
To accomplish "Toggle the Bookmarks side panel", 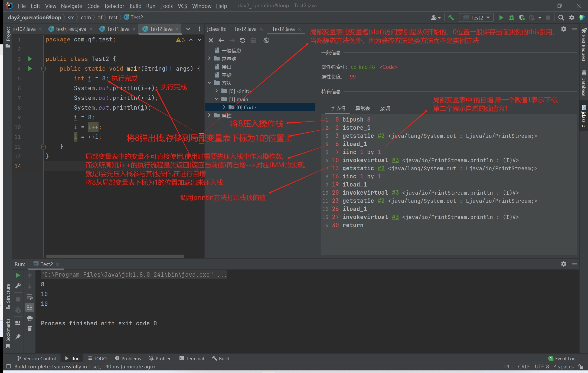I will point(8,333).
